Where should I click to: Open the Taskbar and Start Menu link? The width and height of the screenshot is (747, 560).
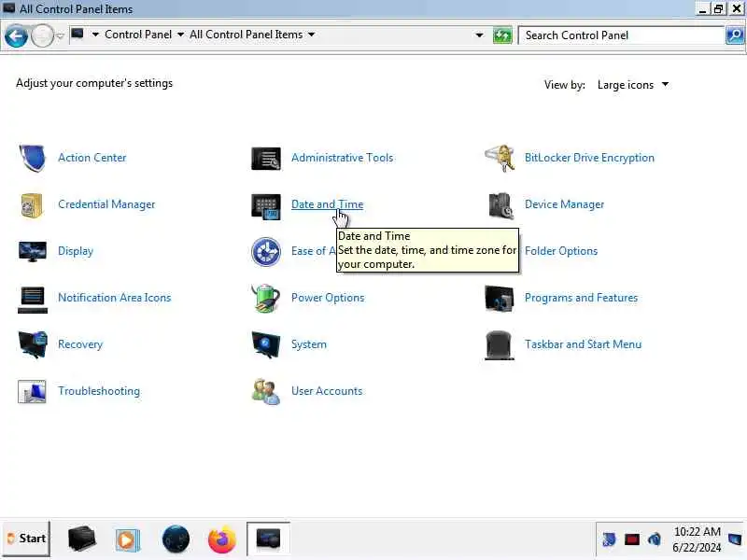[x=583, y=344]
